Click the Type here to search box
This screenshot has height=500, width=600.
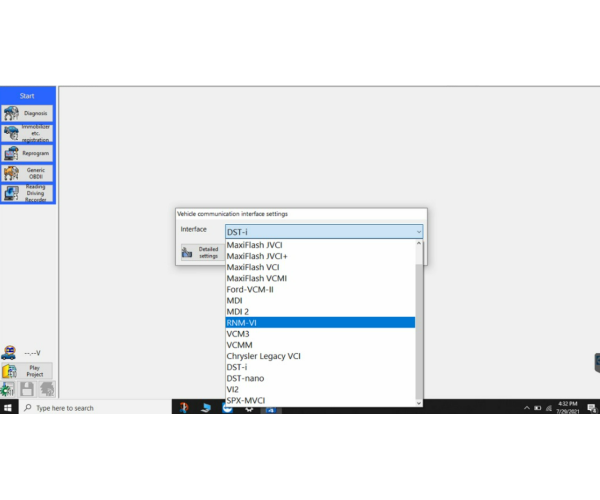[95, 408]
